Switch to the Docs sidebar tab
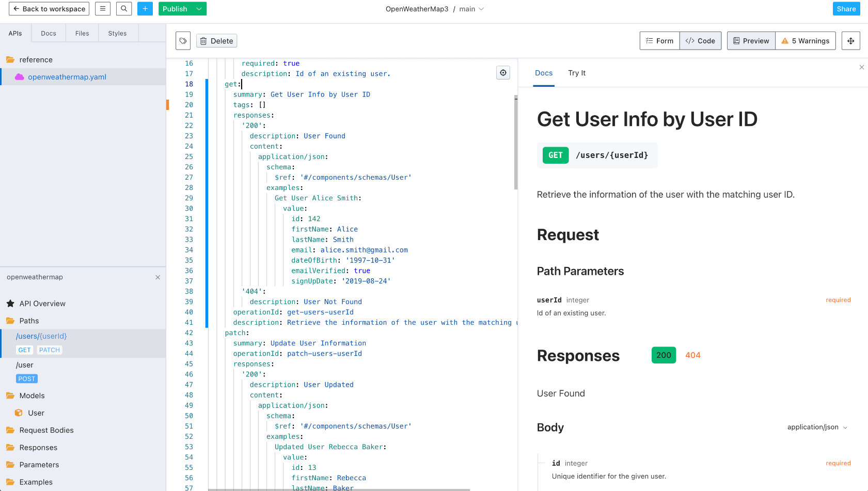868x491 pixels. click(49, 33)
